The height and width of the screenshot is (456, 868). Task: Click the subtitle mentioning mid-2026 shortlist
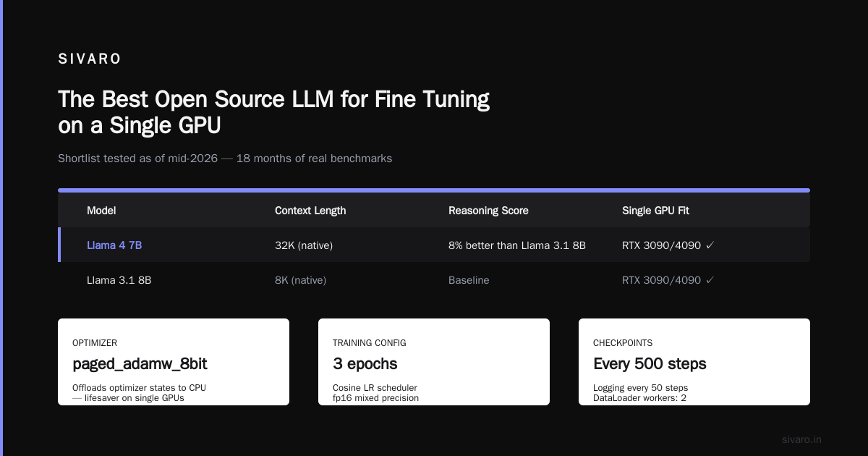click(x=225, y=158)
